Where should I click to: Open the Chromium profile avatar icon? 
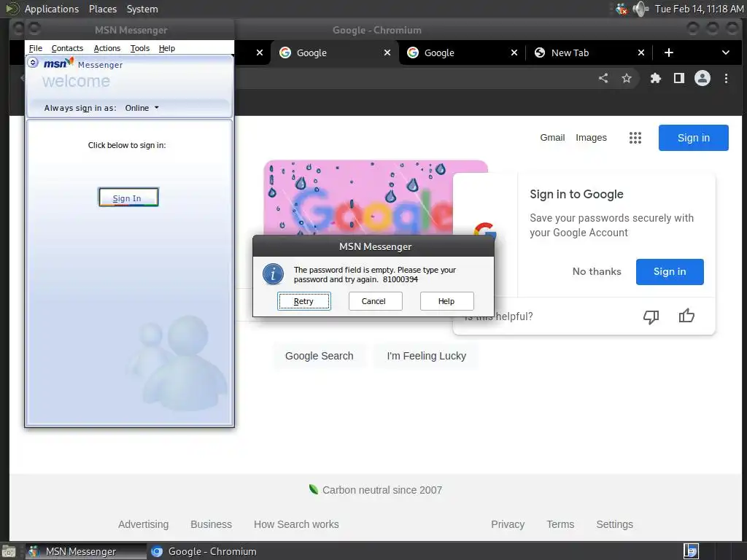point(703,78)
